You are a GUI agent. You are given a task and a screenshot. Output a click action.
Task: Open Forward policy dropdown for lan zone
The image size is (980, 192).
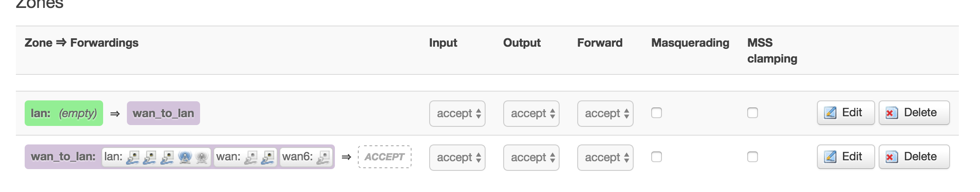(605, 114)
